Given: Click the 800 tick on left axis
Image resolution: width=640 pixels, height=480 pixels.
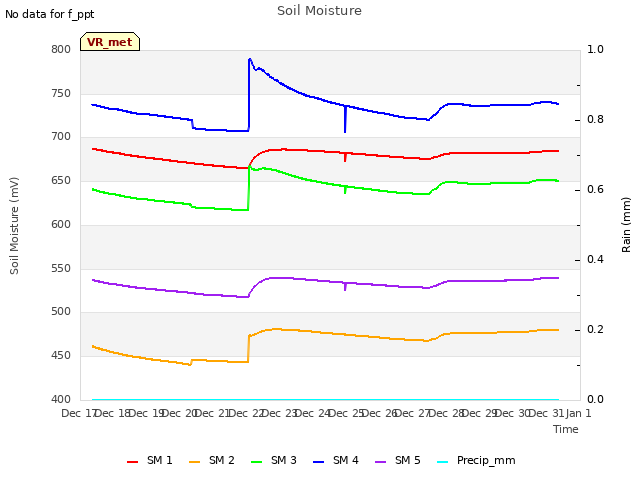Looking at the screenshot, I should coord(61,49).
